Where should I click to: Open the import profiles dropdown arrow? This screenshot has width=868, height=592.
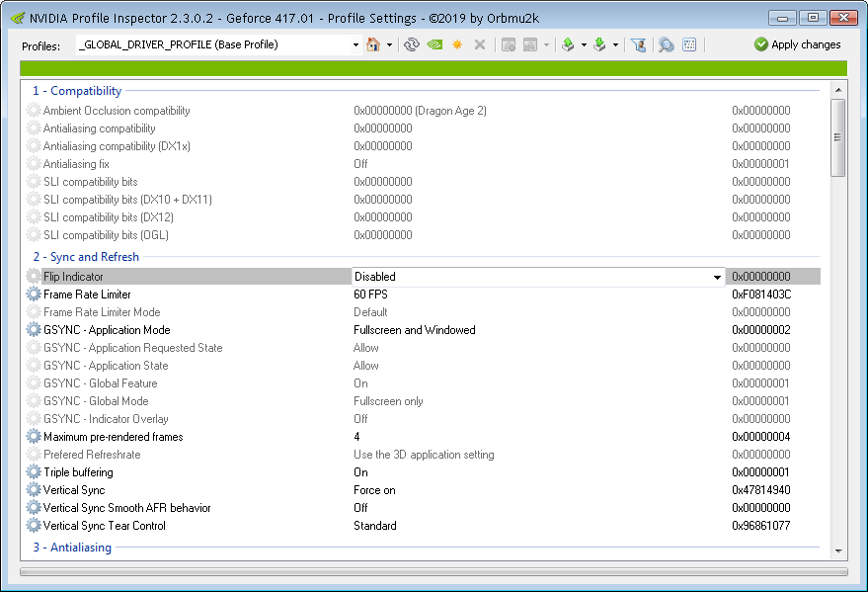615,44
